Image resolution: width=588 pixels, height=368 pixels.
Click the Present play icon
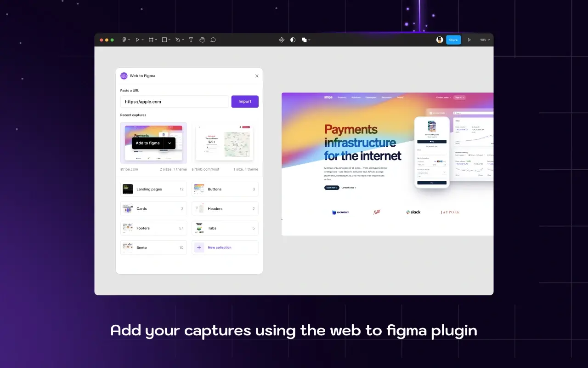click(x=469, y=40)
